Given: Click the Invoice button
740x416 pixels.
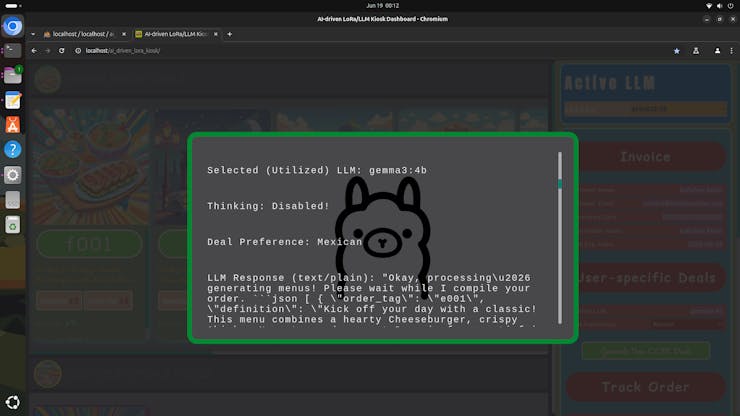Looking at the screenshot, I should click(x=645, y=157).
